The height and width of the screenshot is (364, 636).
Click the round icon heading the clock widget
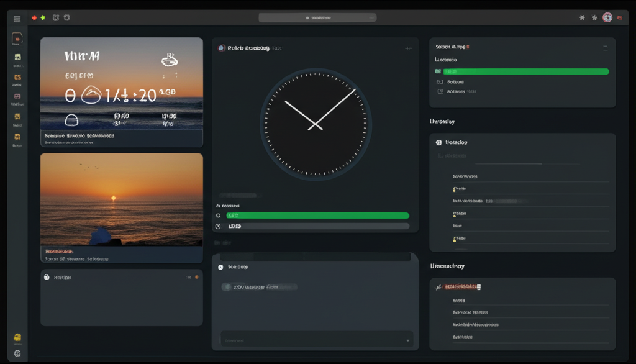tap(222, 48)
